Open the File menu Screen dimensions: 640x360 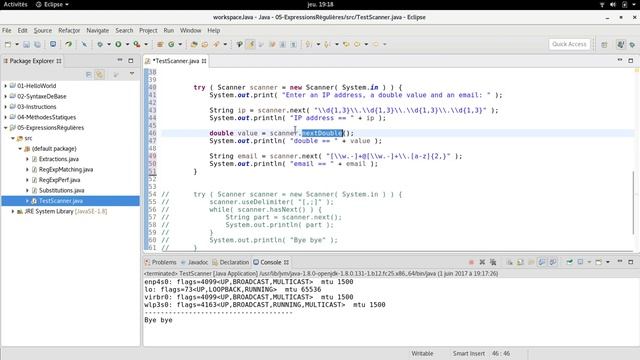click(7, 30)
